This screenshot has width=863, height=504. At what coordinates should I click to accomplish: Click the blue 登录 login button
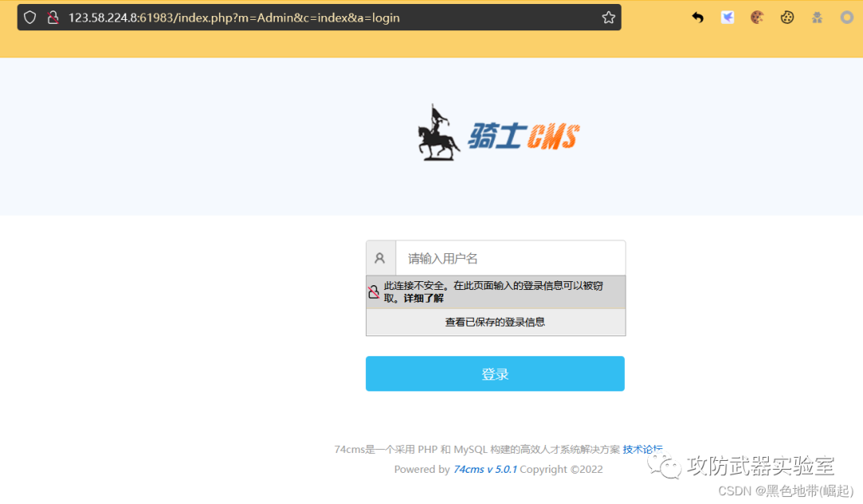coord(495,374)
